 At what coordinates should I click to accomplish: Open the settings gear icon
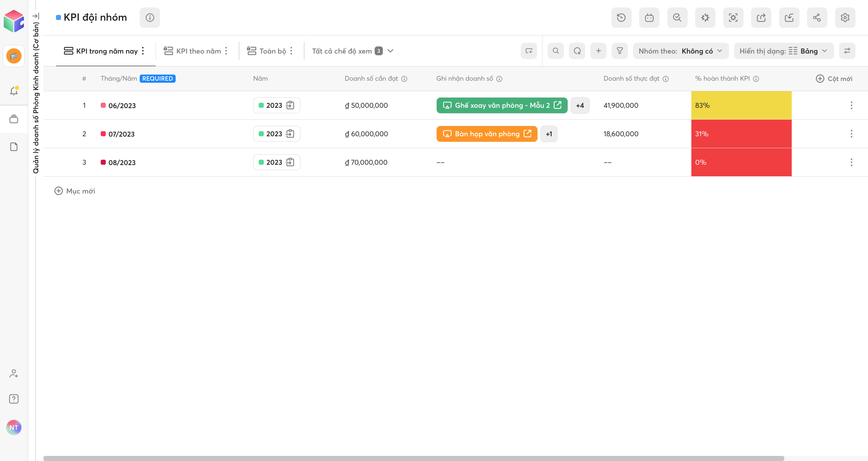click(845, 18)
